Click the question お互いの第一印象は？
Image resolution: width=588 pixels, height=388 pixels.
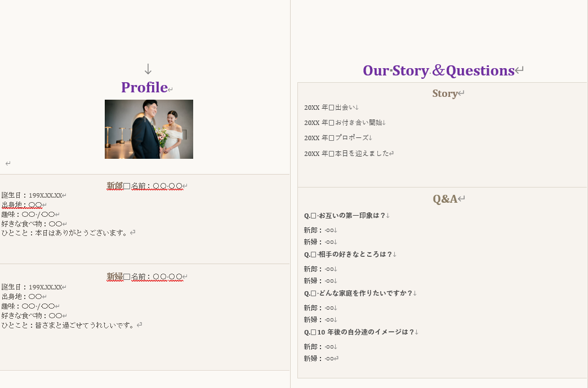(x=345, y=216)
